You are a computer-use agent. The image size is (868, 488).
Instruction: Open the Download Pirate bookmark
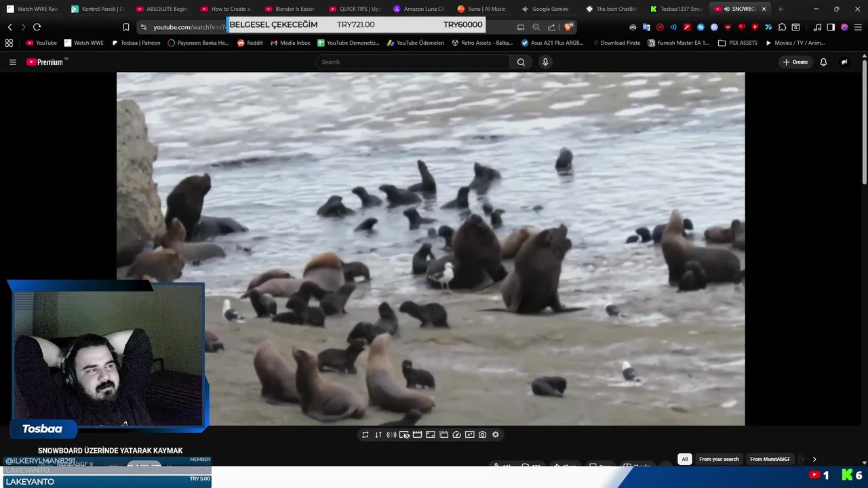[616, 43]
